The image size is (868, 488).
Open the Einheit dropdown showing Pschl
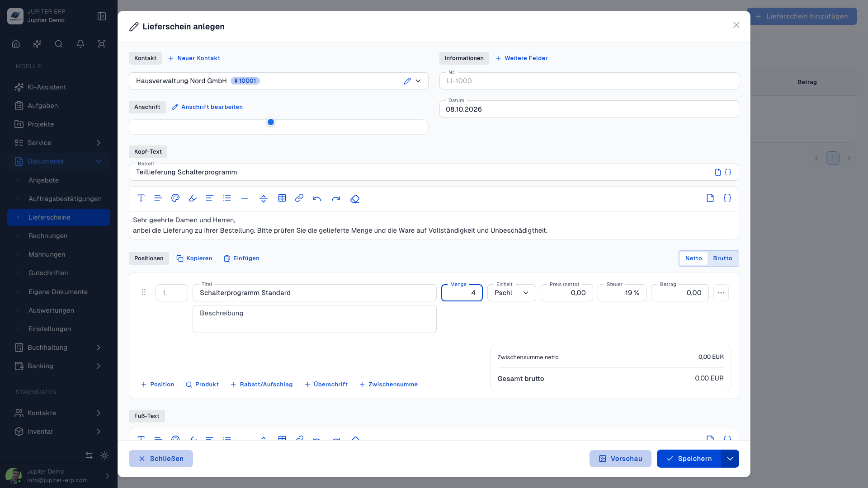512,293
